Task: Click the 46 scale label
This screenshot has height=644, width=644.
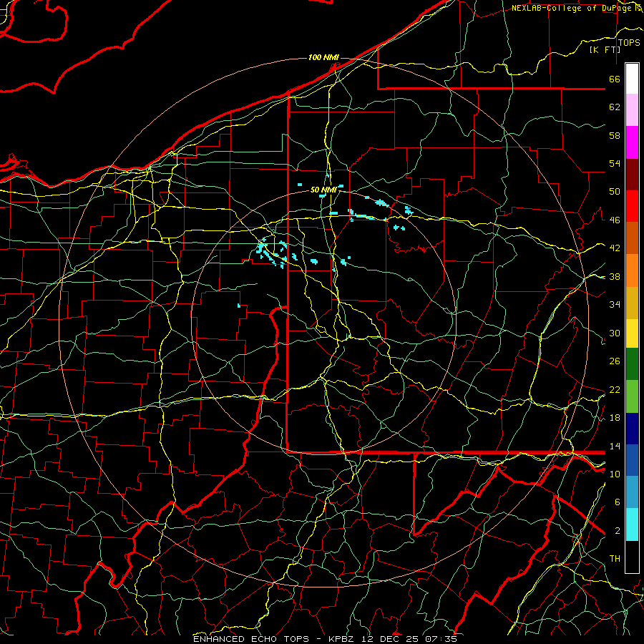Action: coord(615,220)
